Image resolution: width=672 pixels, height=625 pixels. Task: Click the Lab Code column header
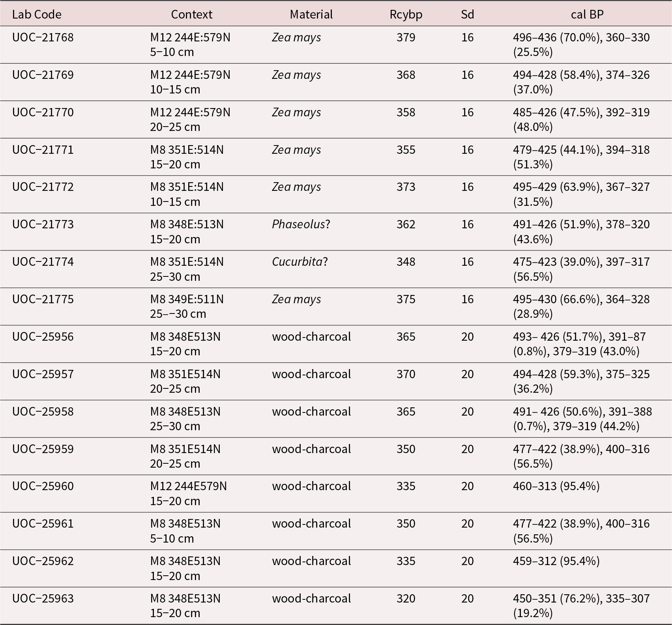[37, 15]
